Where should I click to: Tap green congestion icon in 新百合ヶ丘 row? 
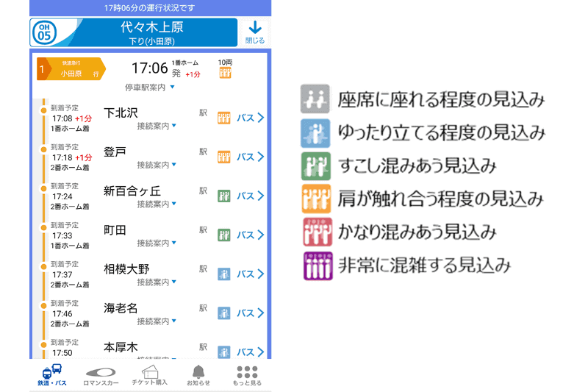click(x=224, y=196)
